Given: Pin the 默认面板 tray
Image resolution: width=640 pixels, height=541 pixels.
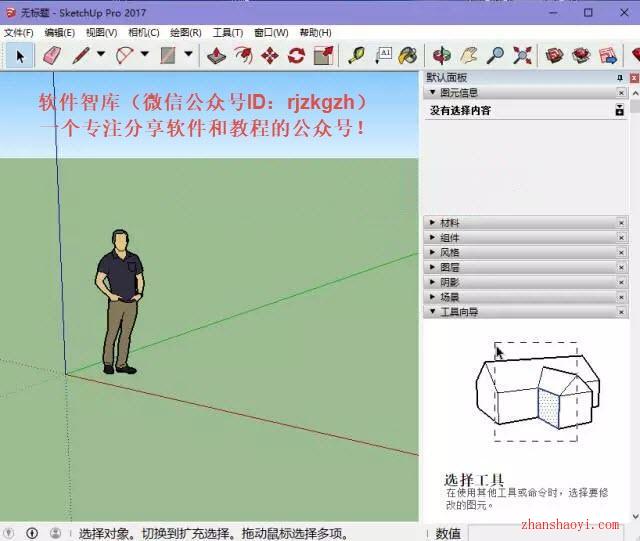Looking at the screenshot, I should [x=620, y=77].
